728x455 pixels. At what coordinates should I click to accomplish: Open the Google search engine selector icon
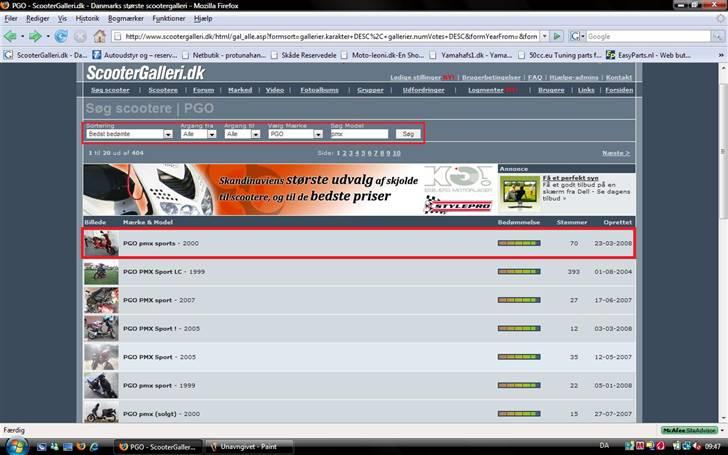(x=577, y=36)
